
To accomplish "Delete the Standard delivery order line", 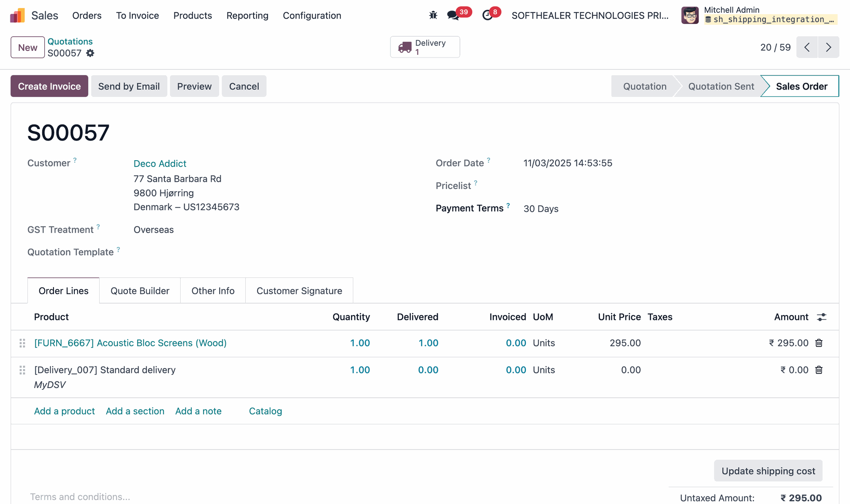I will 819,370.
